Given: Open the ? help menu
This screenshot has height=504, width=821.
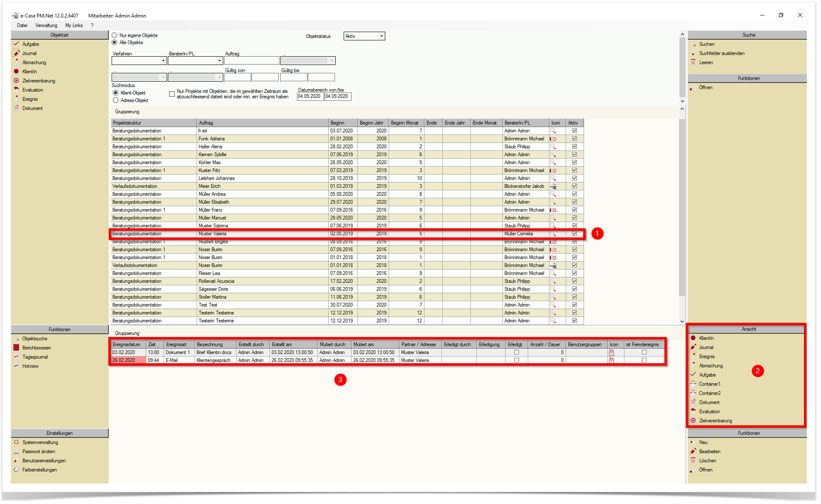Looking at the screenshot, I should pos(92,25).
